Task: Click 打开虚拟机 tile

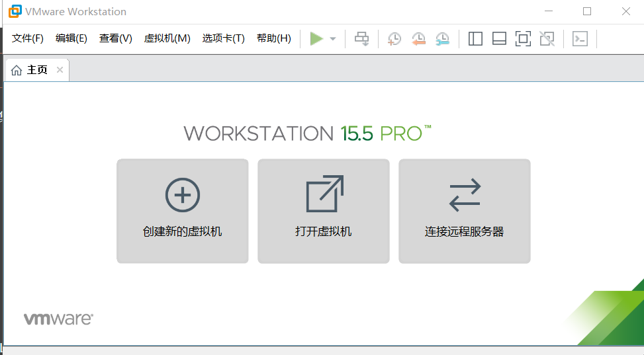Action: (x=324, y=211)
